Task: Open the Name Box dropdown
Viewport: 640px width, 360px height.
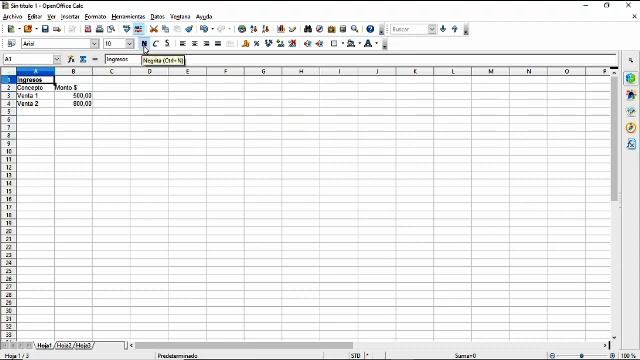Action: tap(57, 59)
